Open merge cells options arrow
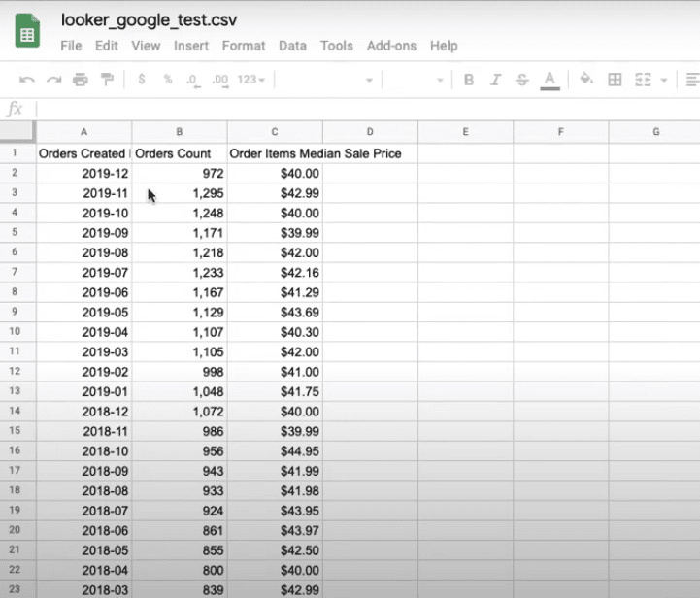Image resolution: width=700 pixels, height=598 pixels. point(664,81)
